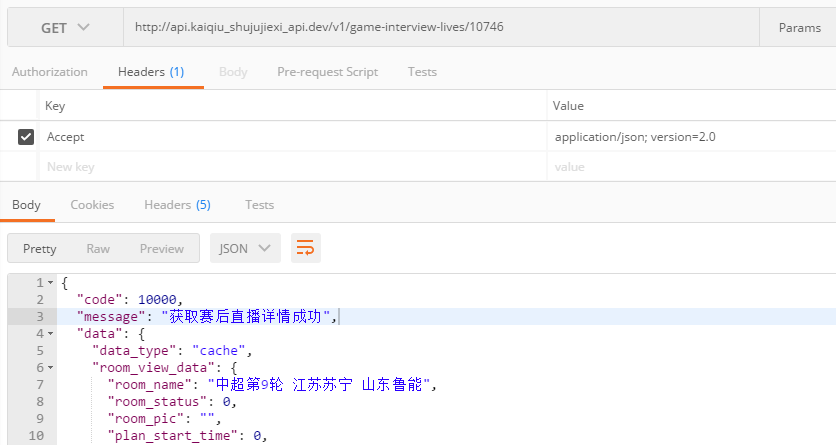Screen dimensions: 836x445
Task: Click the Params button
Action: tap(799, 28)
